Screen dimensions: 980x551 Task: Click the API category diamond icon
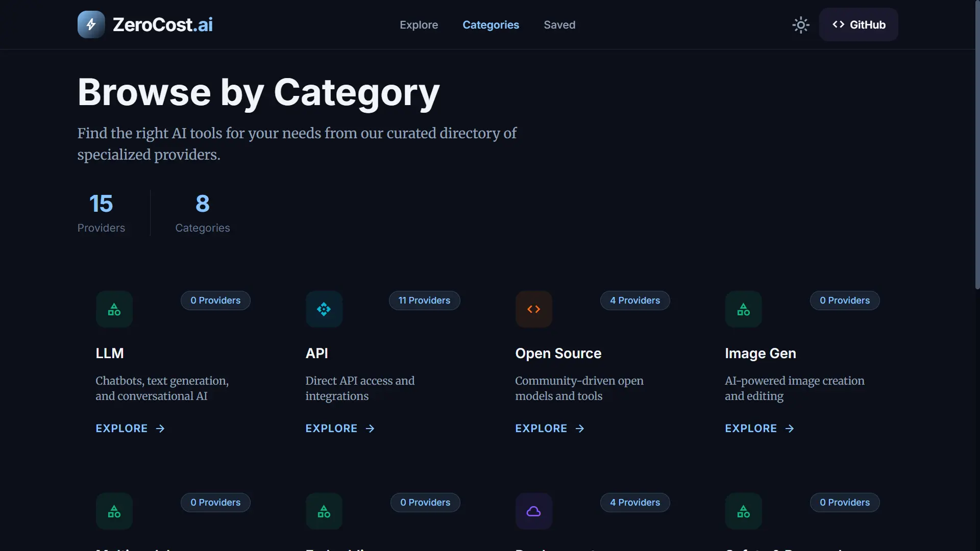tap(324, 309)
